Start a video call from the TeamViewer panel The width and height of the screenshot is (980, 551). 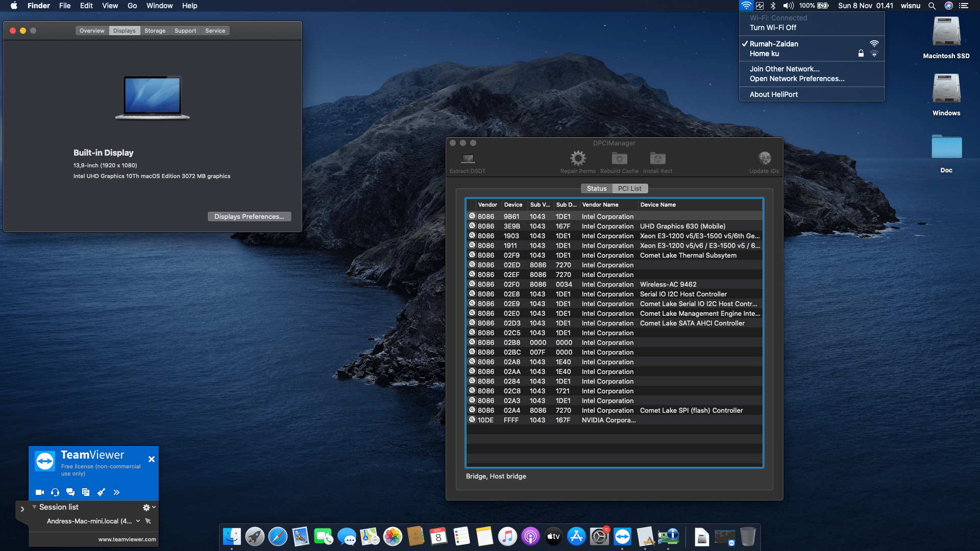coord(39,492)
